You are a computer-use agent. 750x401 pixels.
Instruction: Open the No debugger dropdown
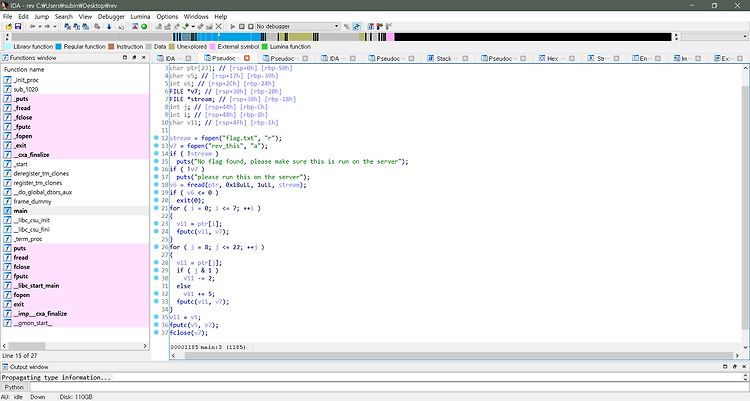[297, 26]
